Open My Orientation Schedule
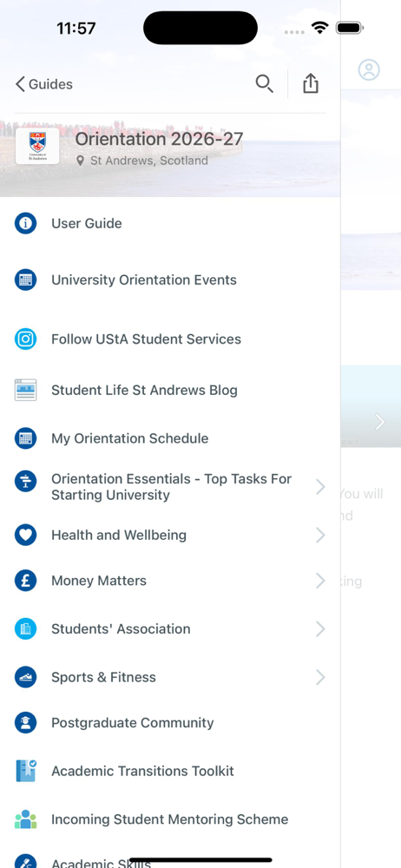 [170, 438]
